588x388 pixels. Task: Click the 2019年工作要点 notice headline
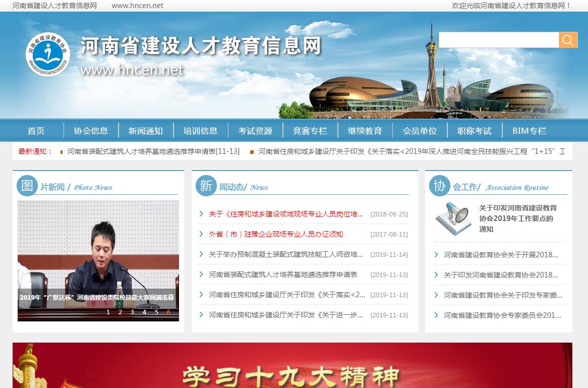coord(518,218)
